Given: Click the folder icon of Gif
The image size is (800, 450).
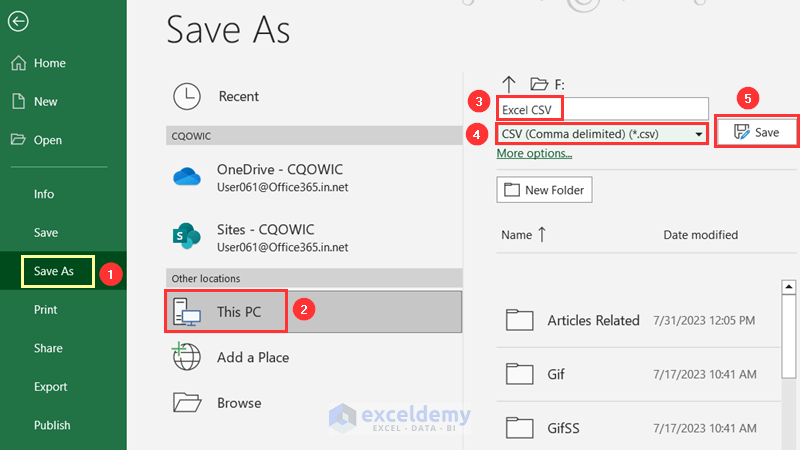Looking at the screenshot, I should point(519,374).
